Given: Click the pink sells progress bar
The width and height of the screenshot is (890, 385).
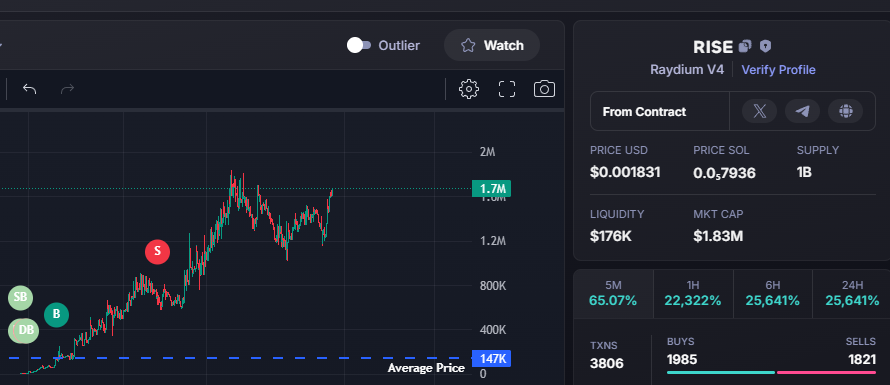Looking at the screenshot, I should click(826, 373).
